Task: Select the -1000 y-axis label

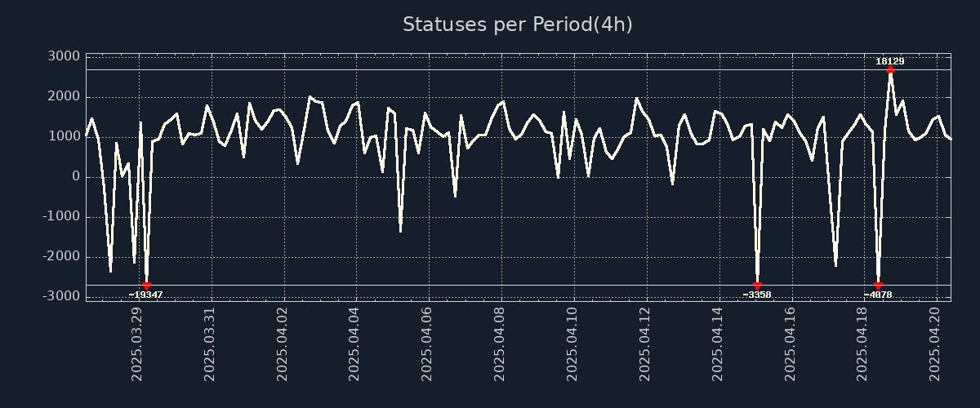Action: click(62, 216)
